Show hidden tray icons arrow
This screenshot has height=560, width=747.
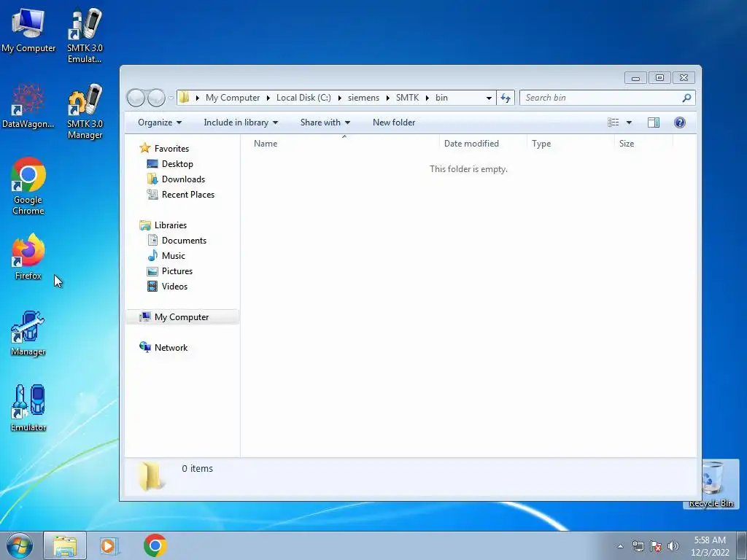pos(620,546)
